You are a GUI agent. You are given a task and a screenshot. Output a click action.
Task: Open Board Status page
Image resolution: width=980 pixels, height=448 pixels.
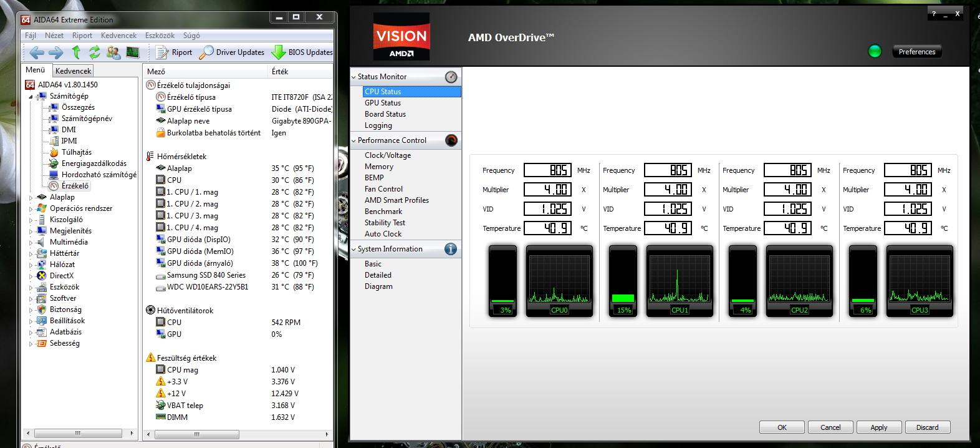[x=385, y=114]
